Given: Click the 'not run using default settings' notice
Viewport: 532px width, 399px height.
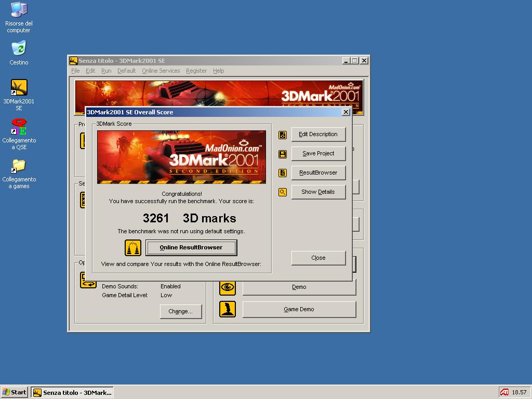Looking at the screenshot, I should 181,231.
